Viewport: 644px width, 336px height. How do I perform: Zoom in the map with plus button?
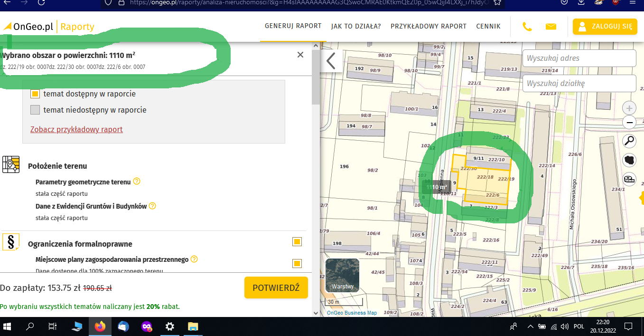(629, 108)
